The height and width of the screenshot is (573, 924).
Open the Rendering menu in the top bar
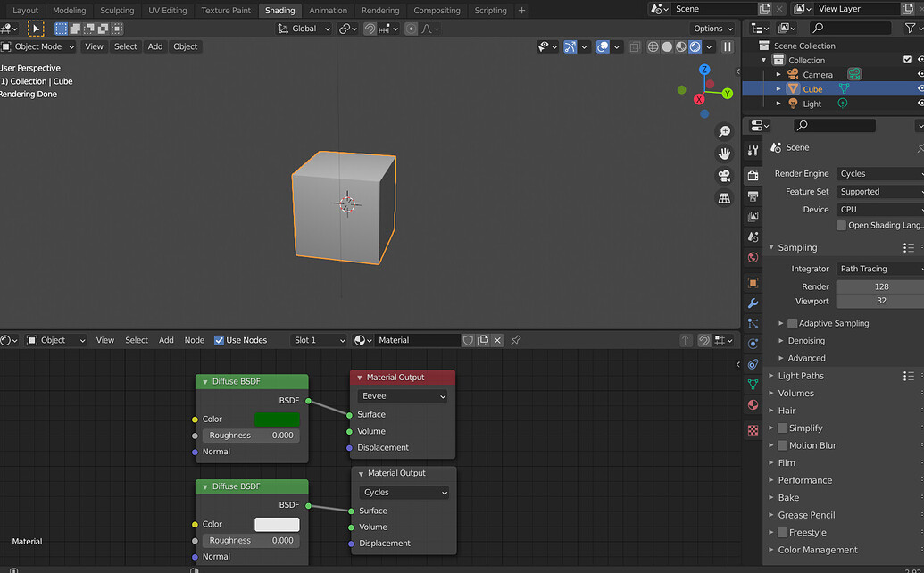pos(380,10)
